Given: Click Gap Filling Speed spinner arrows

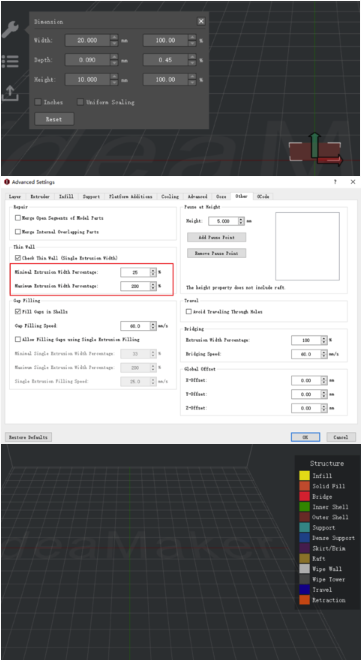Looking at the screenshot, I should click(153, 326).
